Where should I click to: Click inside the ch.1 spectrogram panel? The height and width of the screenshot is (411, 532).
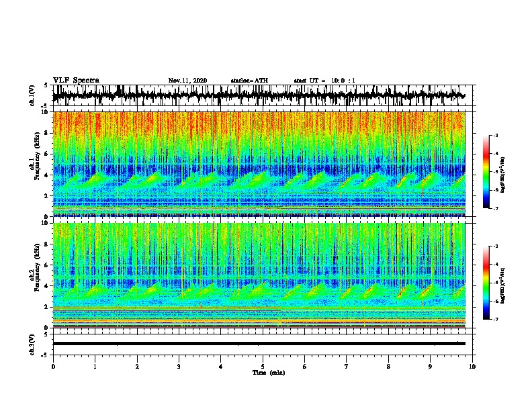pyautogui.click(x=259, y=164)
